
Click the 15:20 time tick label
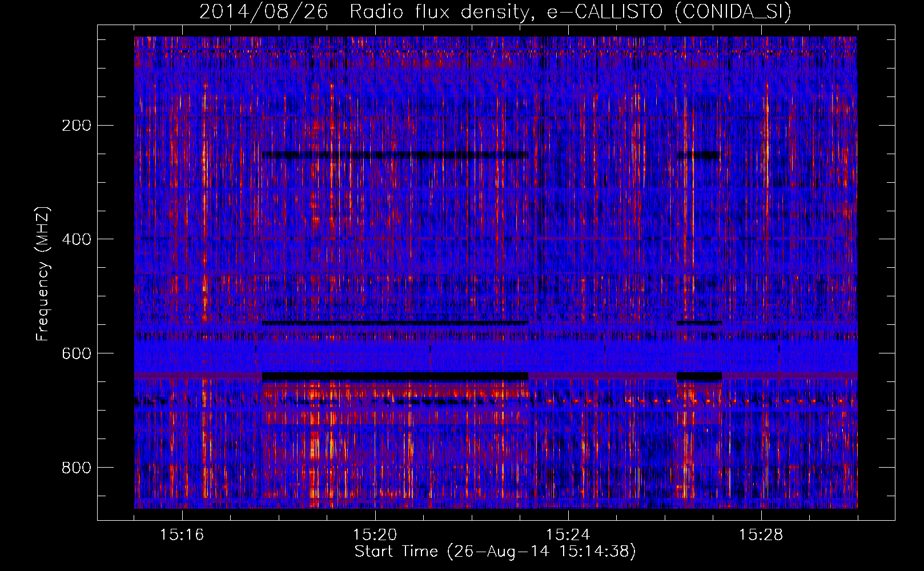pyautogui.click(x=375, y=534)
